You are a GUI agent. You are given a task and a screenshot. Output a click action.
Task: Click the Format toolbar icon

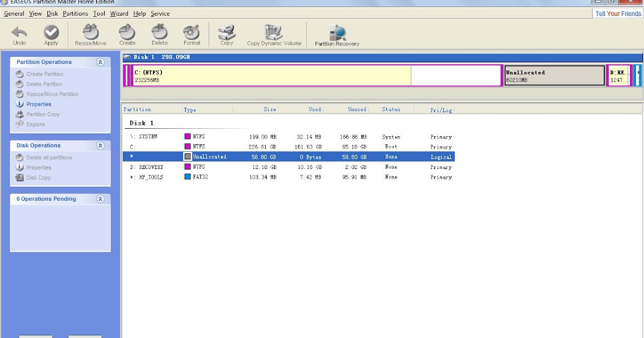tap(192, 33)
